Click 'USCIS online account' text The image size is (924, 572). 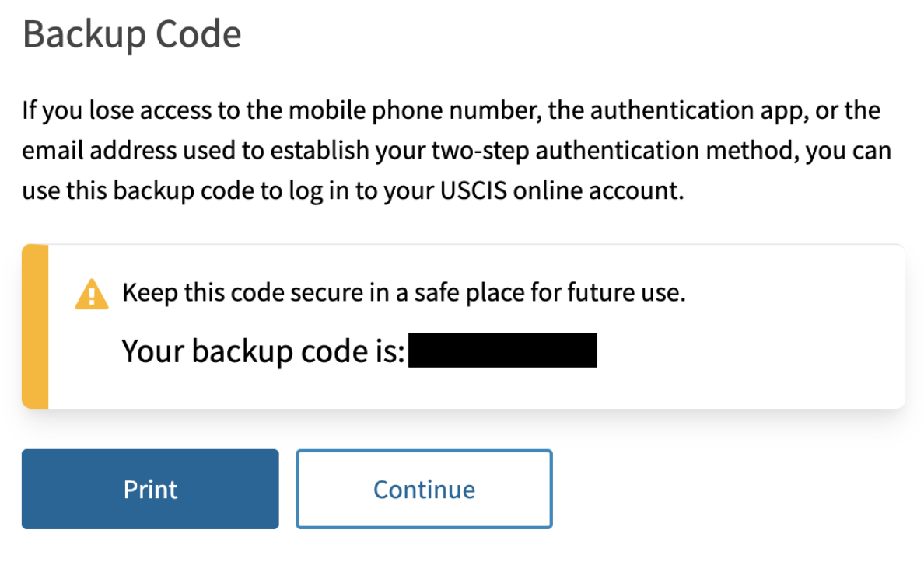(562, 191)
